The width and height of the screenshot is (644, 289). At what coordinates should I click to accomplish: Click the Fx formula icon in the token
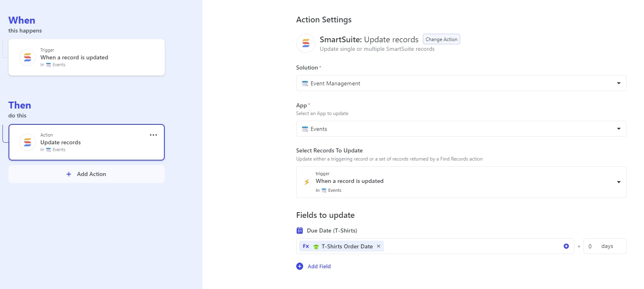(x=306, y=246)
